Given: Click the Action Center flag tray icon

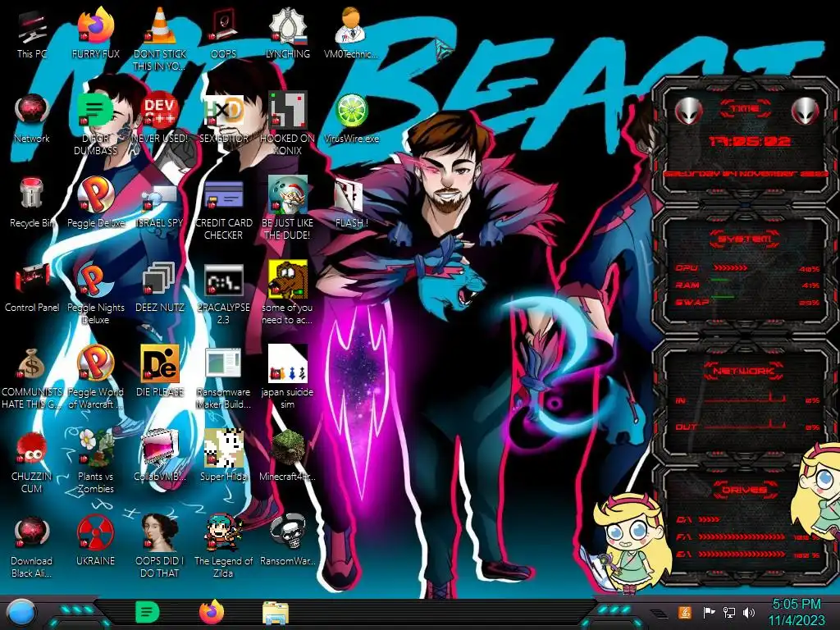Looking at the screenshot, I should coord(709,613).
